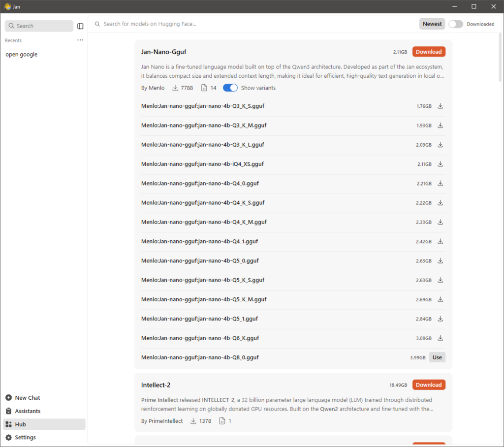Open the Recents three-dots menu
Image resolution: width=504 pixels, height=447 pixels.
80,40
